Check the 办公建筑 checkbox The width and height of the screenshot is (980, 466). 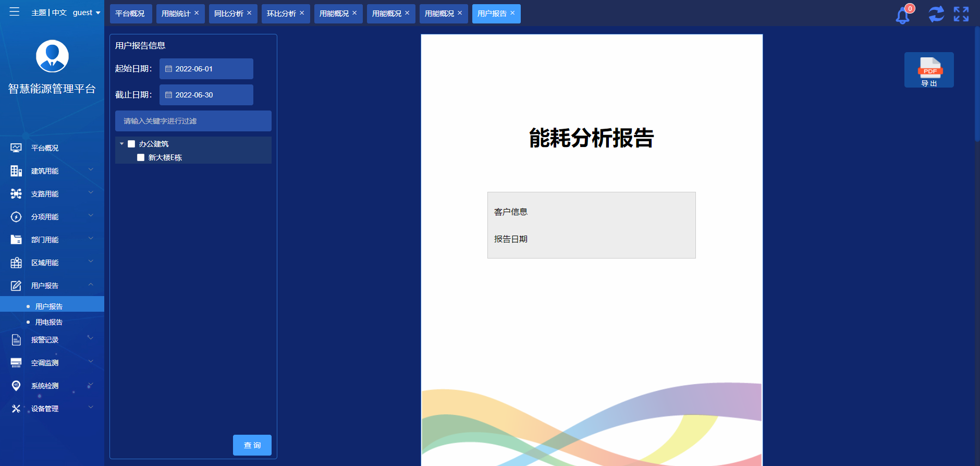point(131,144)
